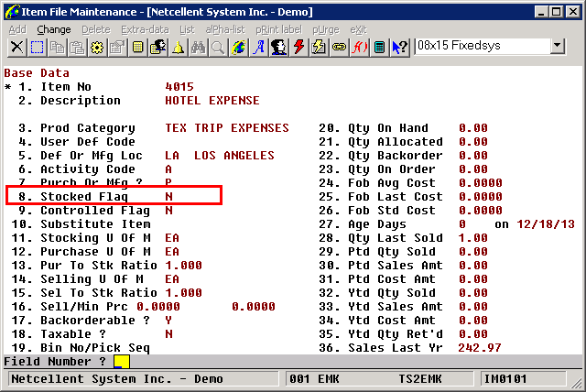
Task: Click the application icon in the title bar
Action: (x=12, y=12)
